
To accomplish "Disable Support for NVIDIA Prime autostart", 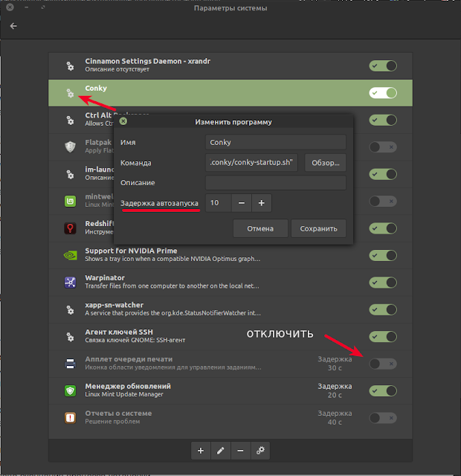I will (x=383, y=255).
